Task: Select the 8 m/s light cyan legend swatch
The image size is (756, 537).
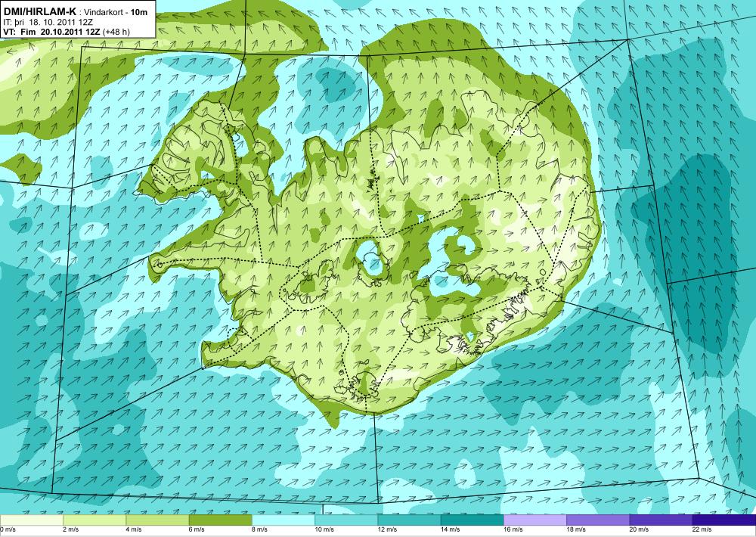Action: pyautogui.click(x=283, y=520)
